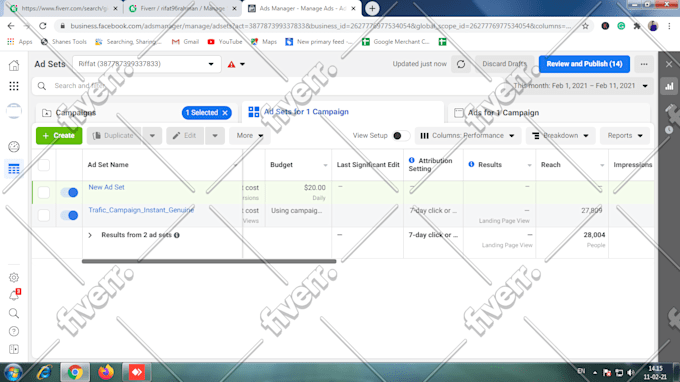Click the refresh data icon

[x=461, y=64]
